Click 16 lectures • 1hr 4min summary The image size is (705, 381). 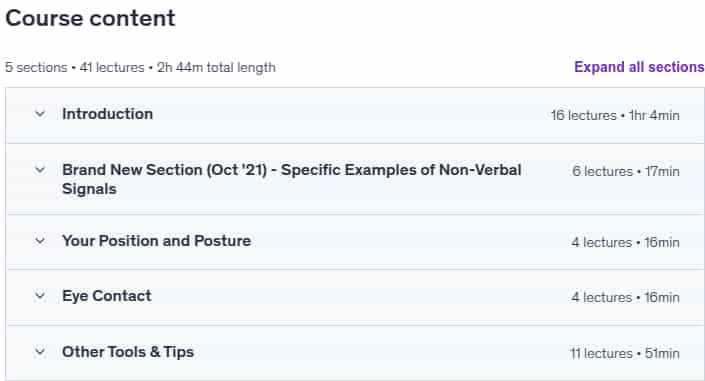615,116
